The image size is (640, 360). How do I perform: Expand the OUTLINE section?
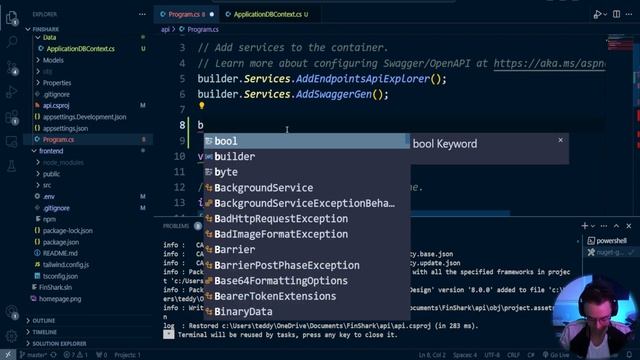click(43, 321)
